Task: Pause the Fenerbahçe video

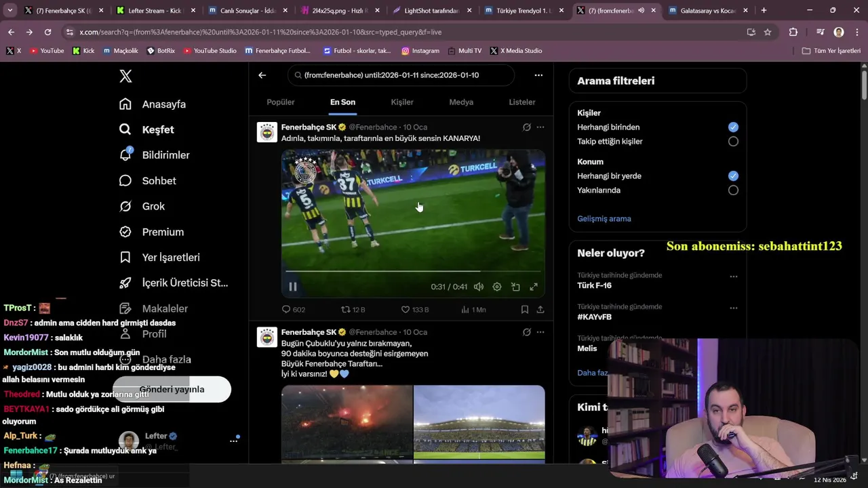Action: [x=293, y=287]
